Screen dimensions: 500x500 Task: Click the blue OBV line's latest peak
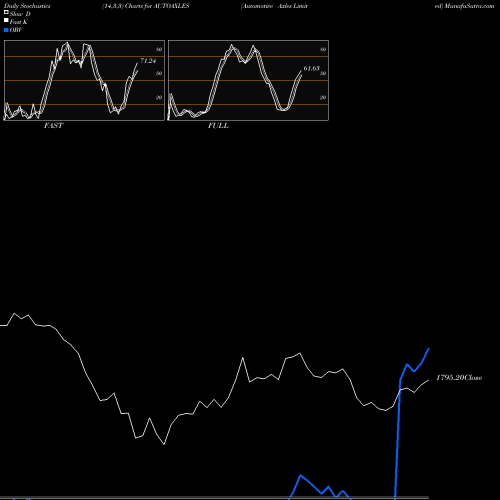coord(429,349)
